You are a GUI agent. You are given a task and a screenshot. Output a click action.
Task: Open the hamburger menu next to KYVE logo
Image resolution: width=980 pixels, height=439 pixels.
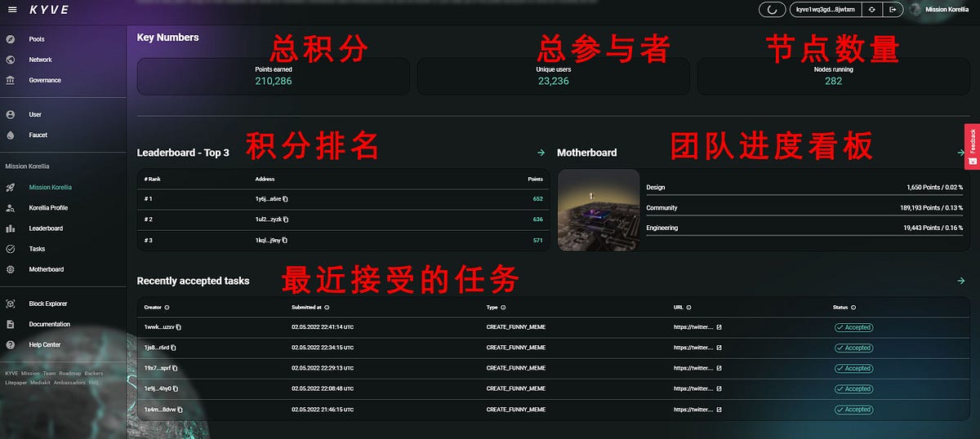click(11, 10)
